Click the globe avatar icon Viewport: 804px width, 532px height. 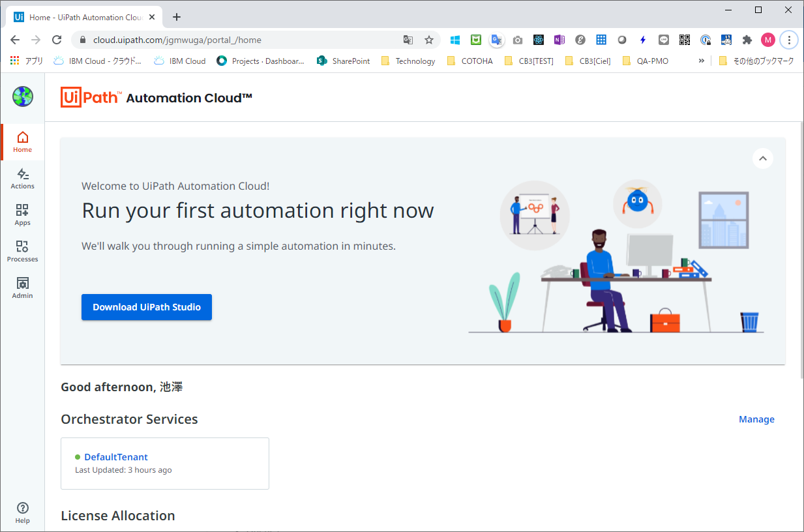(x=22, y=96)
